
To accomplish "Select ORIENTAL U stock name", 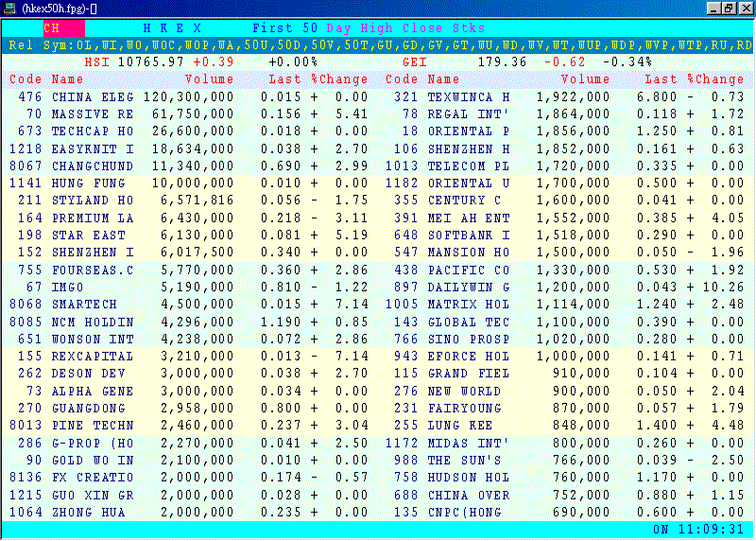I will pyautogui.click(x=469, y=183).
